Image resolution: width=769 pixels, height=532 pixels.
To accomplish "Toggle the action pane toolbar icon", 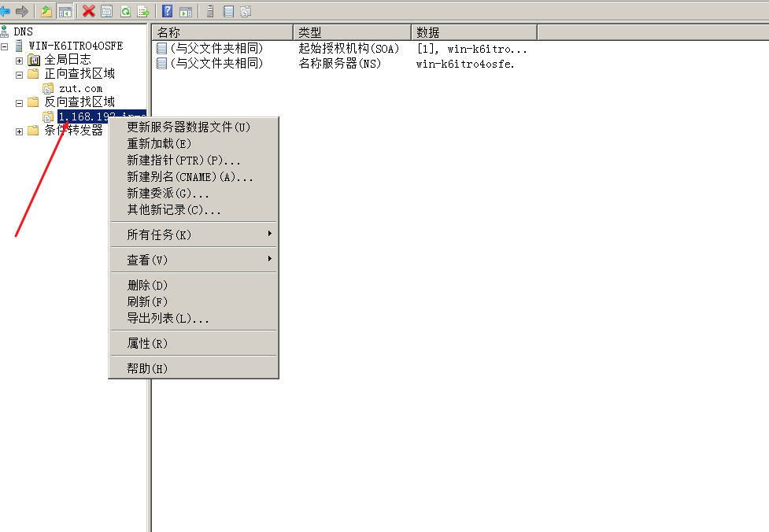I will pyautogui.click(x=186, y=11).
